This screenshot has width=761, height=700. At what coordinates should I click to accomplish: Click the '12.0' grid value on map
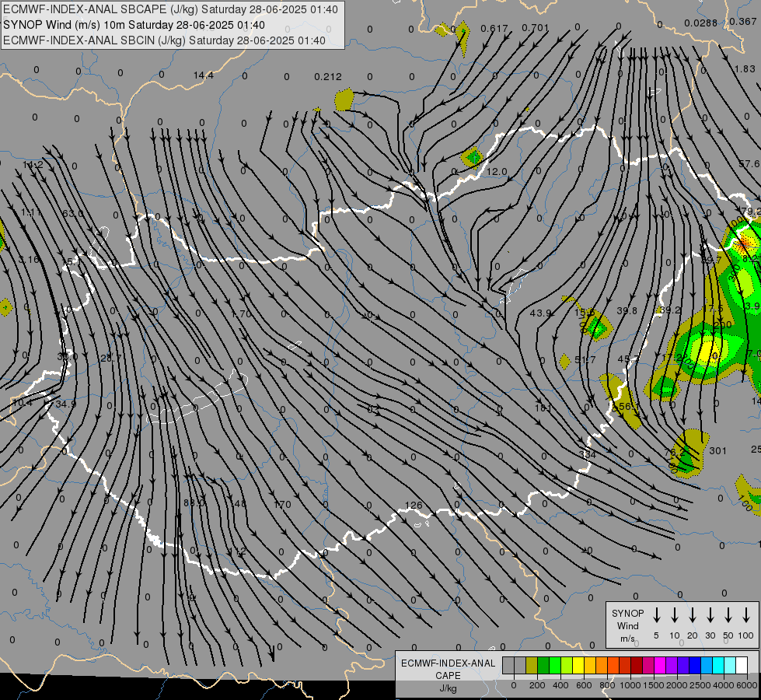tap(497, 171)
